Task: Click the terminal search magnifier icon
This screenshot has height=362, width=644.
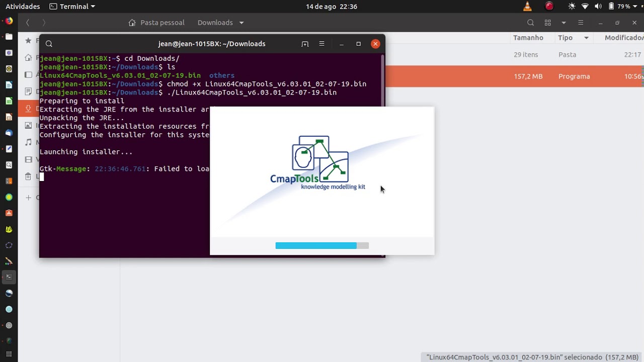Action: click(x=49, y=44)
